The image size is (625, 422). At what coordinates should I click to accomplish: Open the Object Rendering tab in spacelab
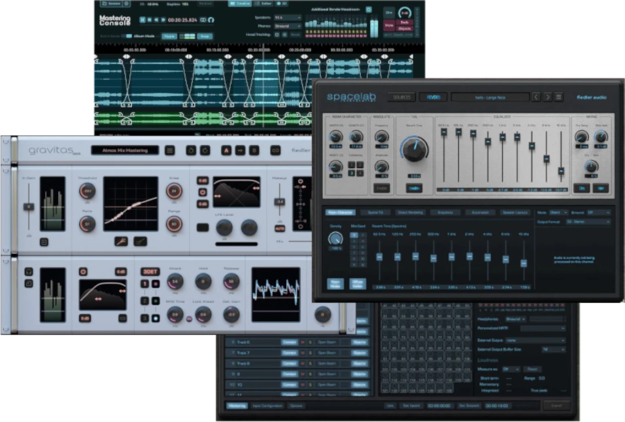click(410, 212)
